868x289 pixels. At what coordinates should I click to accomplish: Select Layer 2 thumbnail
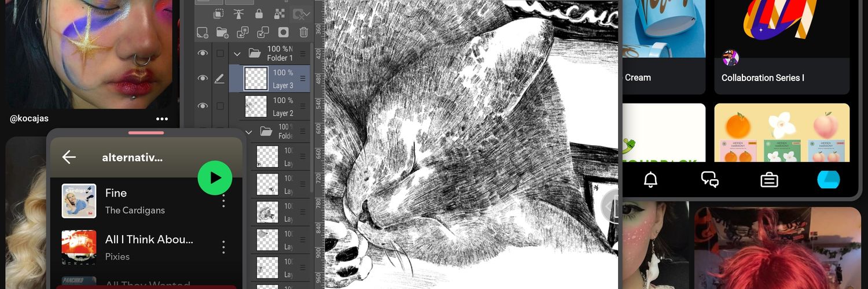click(x=256, y=106)
